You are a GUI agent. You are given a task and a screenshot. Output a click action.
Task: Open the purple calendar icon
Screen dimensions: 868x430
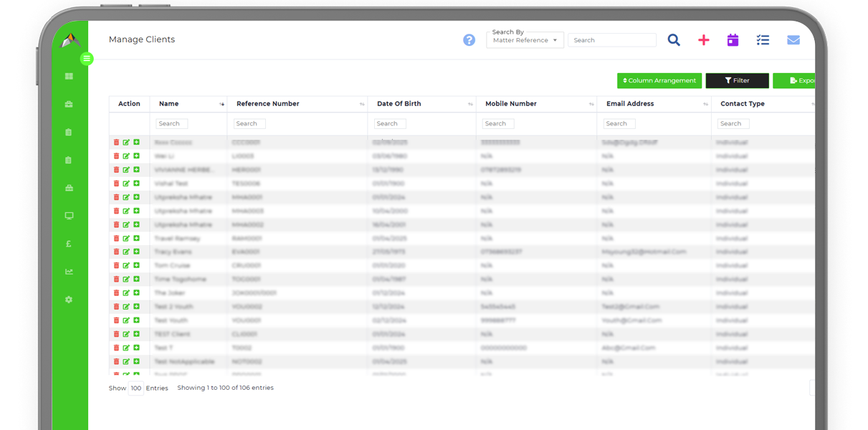(x=733, y=40)
